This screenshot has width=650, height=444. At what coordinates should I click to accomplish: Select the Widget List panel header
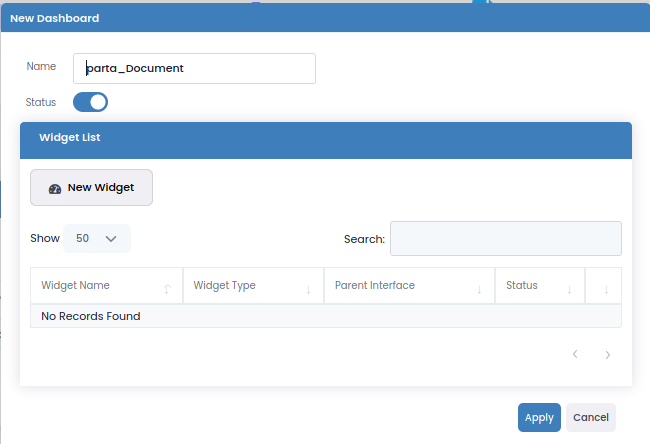(325, 137)
